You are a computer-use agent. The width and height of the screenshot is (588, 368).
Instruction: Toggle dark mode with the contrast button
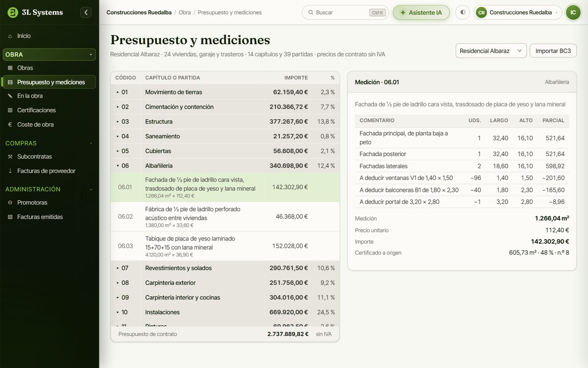[463, 12]
